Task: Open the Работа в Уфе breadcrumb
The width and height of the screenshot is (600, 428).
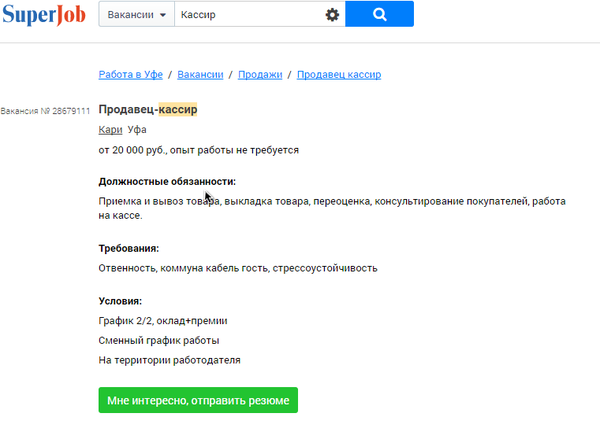Action: [x=131, y=74]
